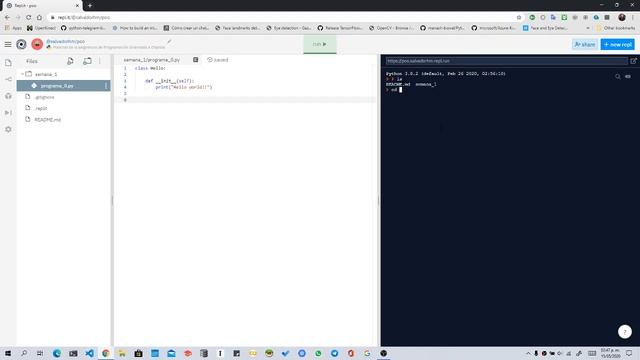Click the saved history indicator
This screenshot has width=640, height=360.
click(x=218, y=60)
